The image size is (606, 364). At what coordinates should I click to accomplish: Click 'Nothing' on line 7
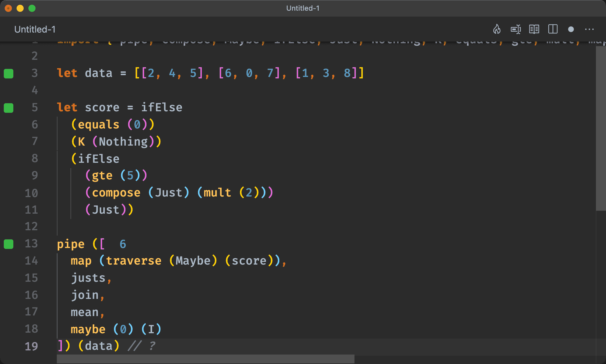pyautogui.click(x=123, y=142)
